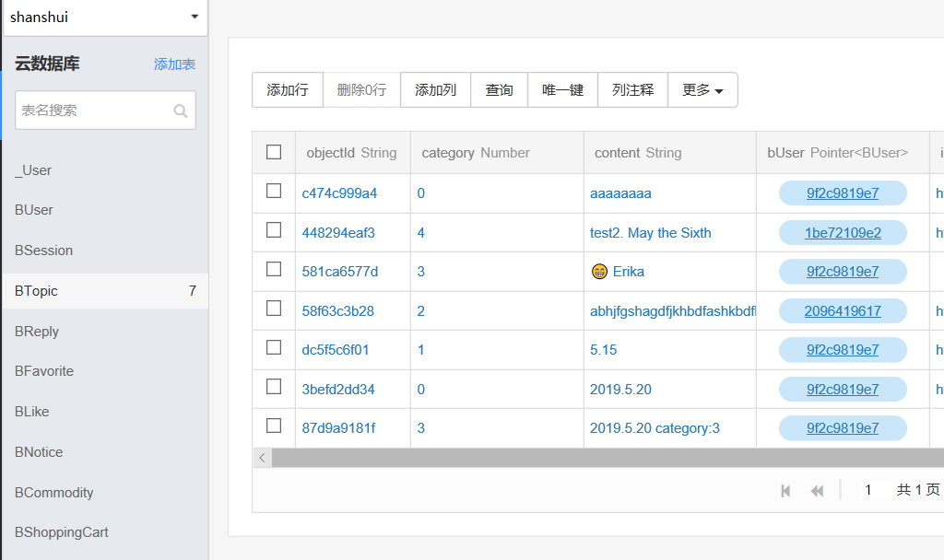
Task: Click the 列注释 button
Action: 632,90
